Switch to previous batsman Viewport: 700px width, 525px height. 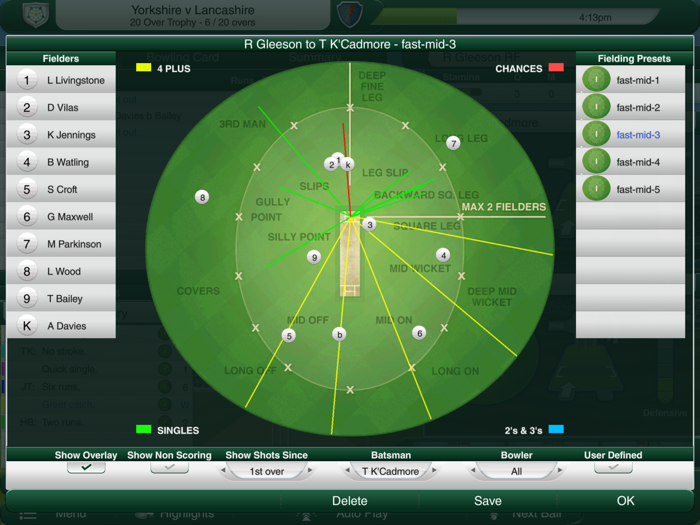[347, 471]
